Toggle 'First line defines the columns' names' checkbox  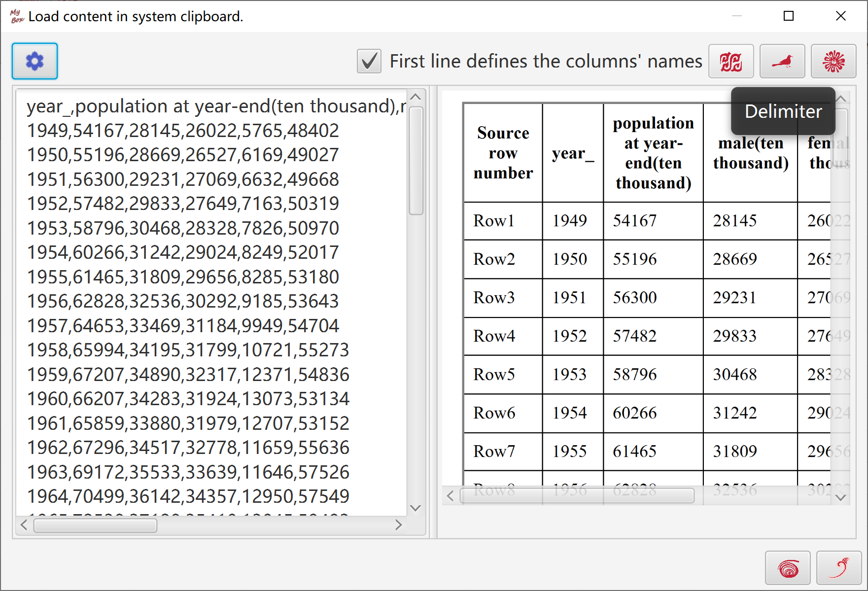click(369, 61)
